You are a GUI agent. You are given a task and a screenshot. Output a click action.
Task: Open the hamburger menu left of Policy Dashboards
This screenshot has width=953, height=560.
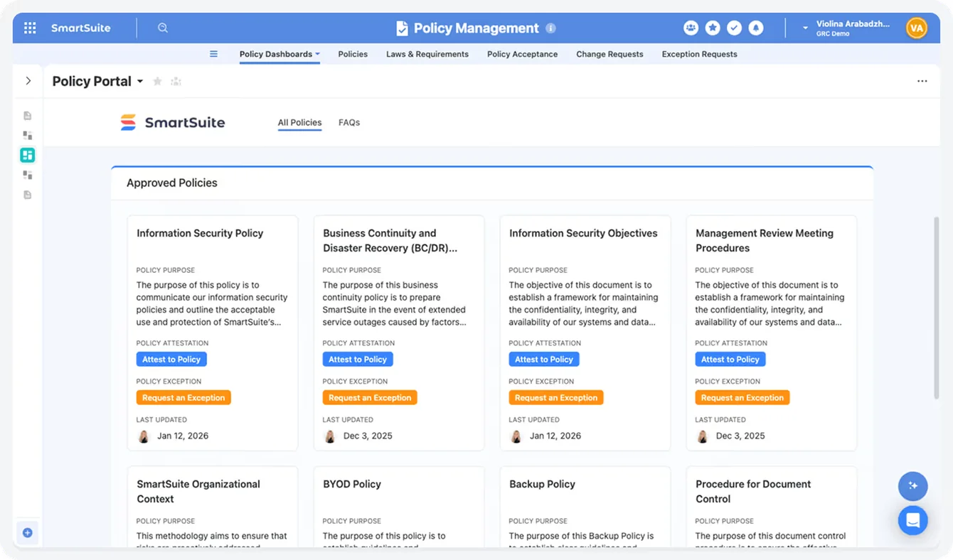(x=213, y=54)
